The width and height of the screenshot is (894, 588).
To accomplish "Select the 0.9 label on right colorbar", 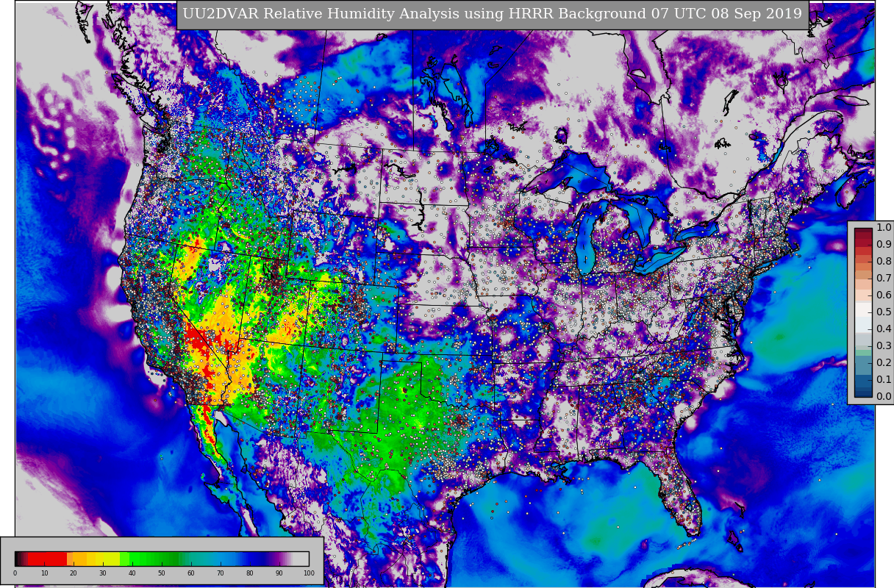I will 884,245.
